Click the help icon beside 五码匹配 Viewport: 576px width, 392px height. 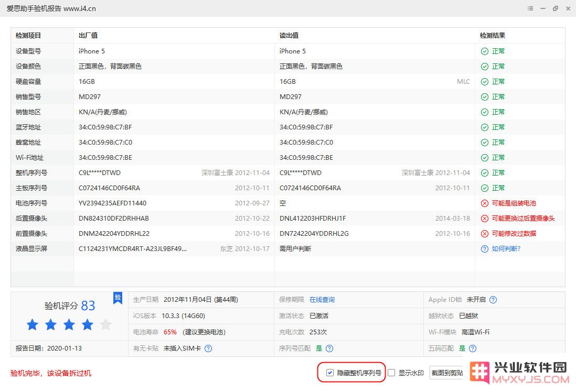[x=473, y=349]
